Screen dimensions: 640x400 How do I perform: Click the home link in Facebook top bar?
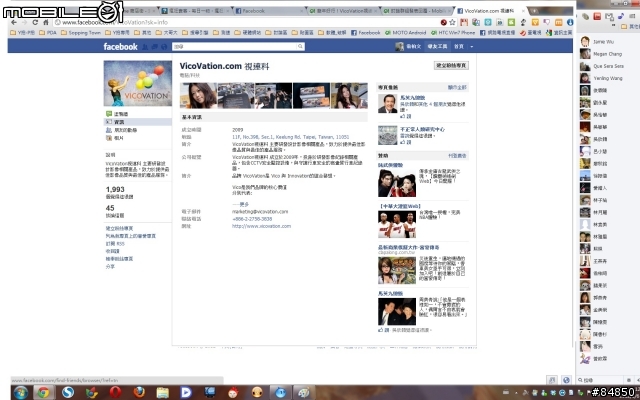pyautogui.click(x=459, y=47)
